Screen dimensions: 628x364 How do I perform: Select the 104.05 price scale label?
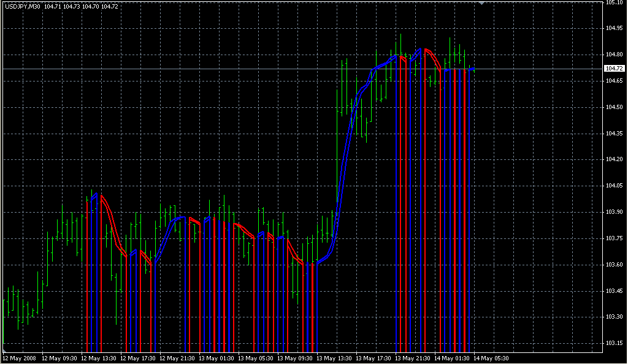(x=614, y=186)
